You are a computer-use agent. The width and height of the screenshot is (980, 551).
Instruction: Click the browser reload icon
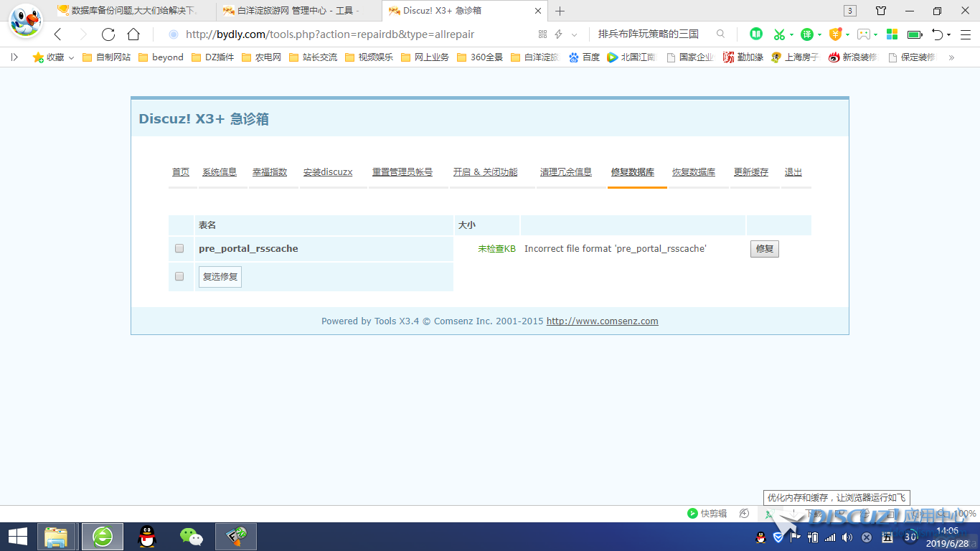[x=108, y=34]
